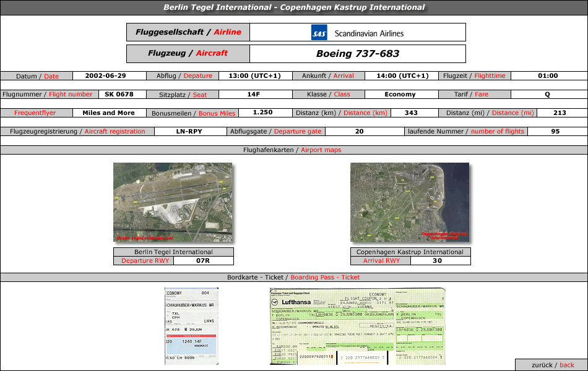The height and width of the screenshot is (371, 588).
Task: Click the page title Berlin Tegel - Copenhagen Kastrup
Action: click(294, 7)
